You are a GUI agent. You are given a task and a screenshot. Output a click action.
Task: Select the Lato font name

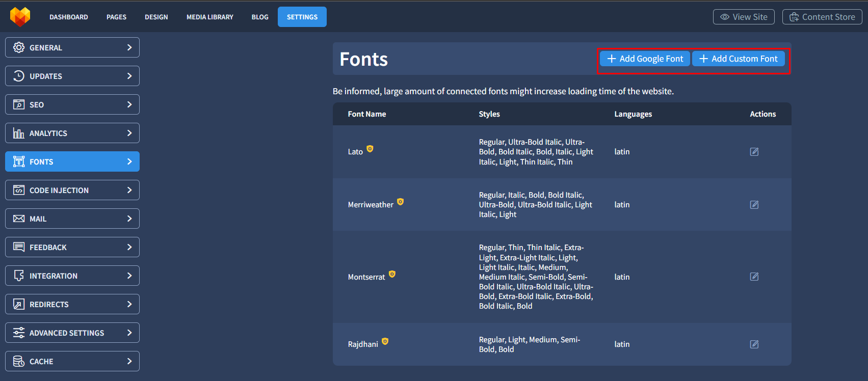click(x=355, y=152)
